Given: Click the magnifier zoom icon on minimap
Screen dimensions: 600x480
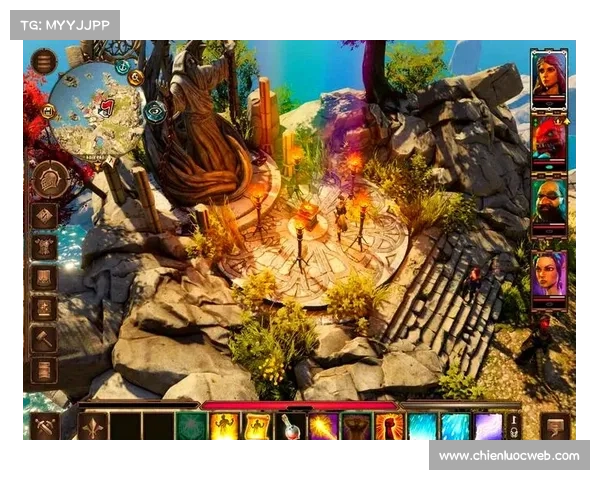Looking at the screenshot, I should click(135, 78).
